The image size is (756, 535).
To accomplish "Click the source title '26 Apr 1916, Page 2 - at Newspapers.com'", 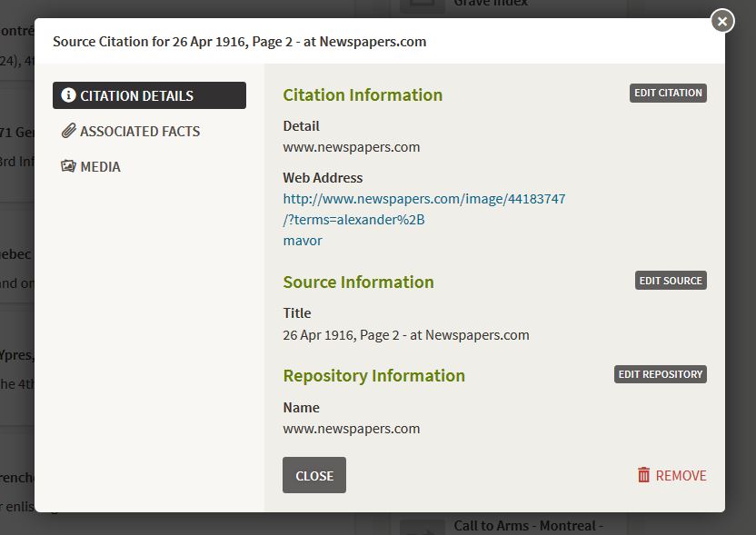I will (x=406, y=335).
